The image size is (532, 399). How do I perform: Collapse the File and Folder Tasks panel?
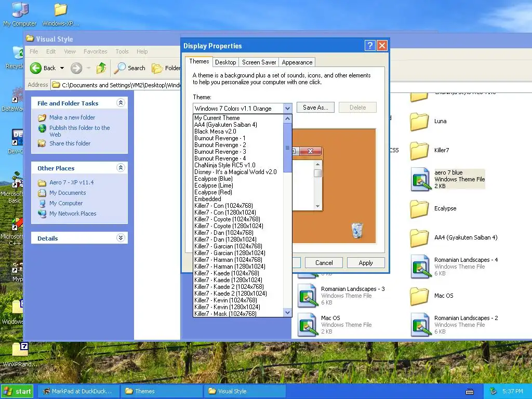coord(121,103)
